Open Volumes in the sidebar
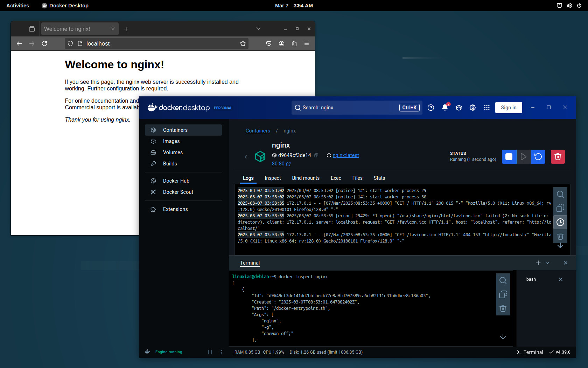 183,152
